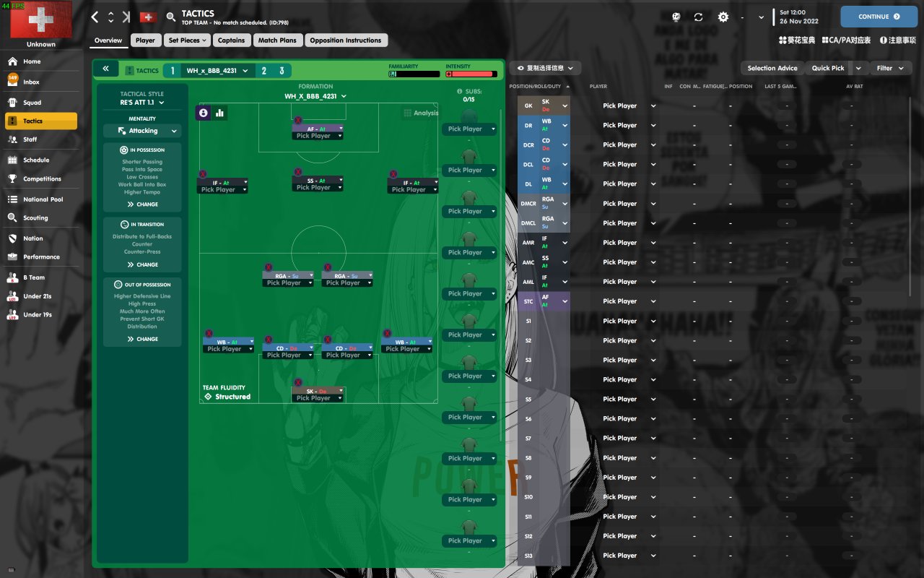The image size is (924, 578).
Task: Switch to tactic slot 2
Action: pyautogui.click(x=264, y=71)
